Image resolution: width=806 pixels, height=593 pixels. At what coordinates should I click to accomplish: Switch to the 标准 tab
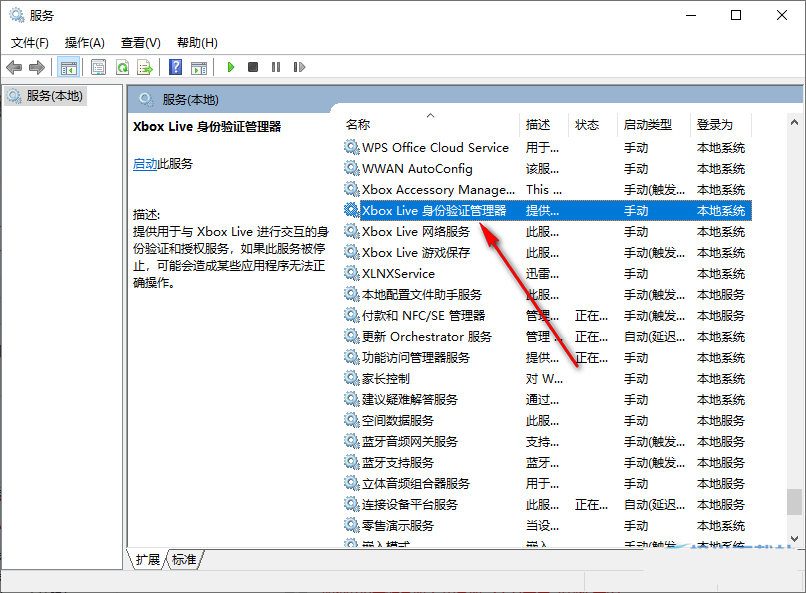185,560
